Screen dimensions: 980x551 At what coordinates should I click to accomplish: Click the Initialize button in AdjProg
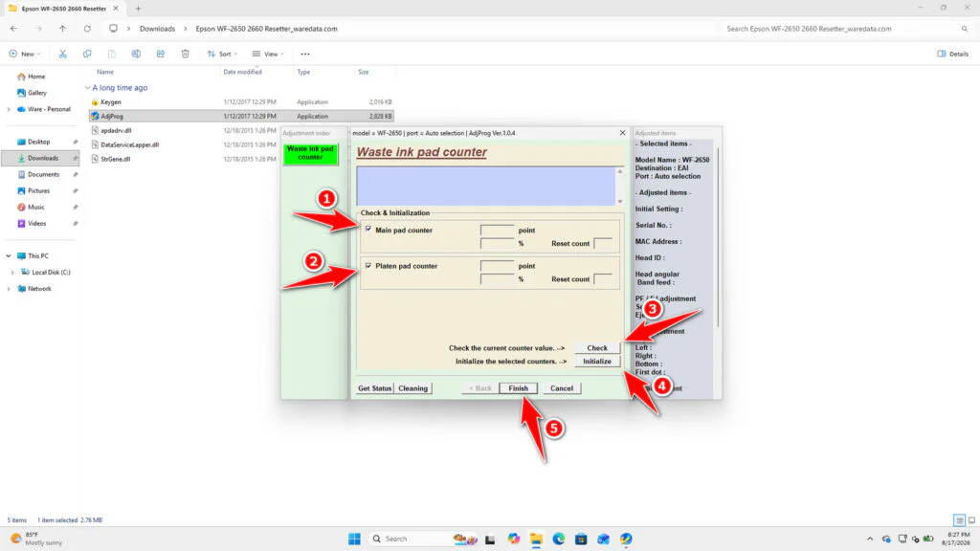point(597,361)
